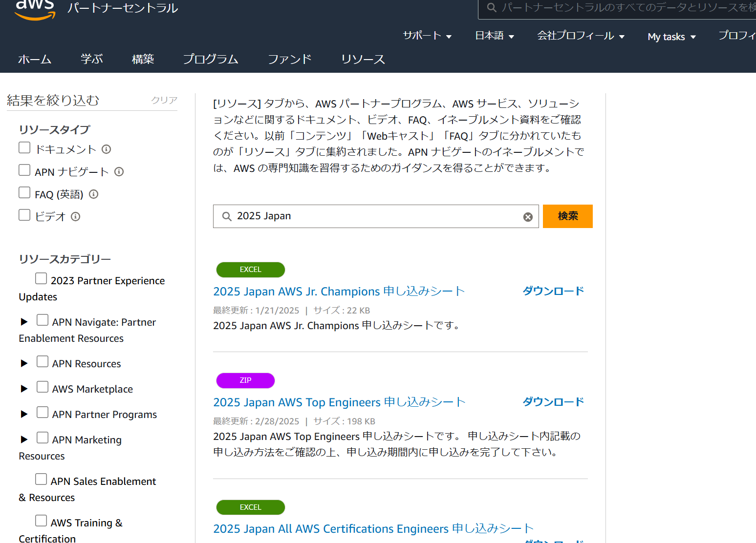756x543 pixels.
Task: Check the ビデオ checkbox
Action: point(24,215)
